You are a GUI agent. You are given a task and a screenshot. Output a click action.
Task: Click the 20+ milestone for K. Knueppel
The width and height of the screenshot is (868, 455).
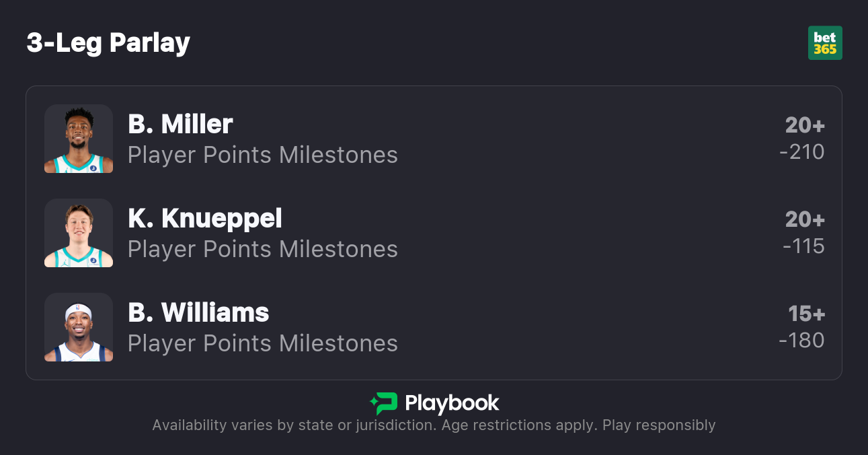coord(805,219)
